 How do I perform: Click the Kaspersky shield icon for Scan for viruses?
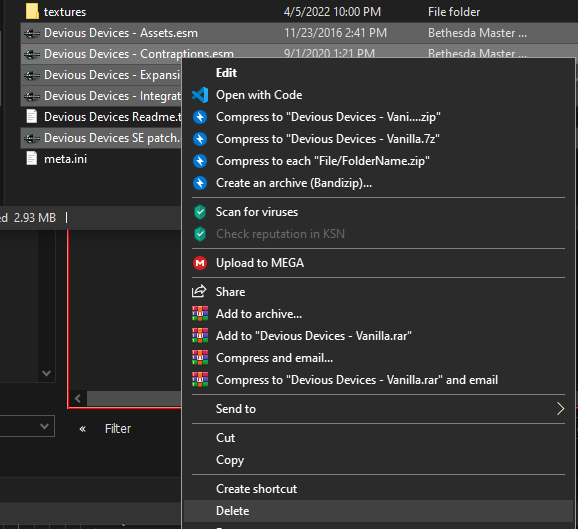(x=200, y=212)
